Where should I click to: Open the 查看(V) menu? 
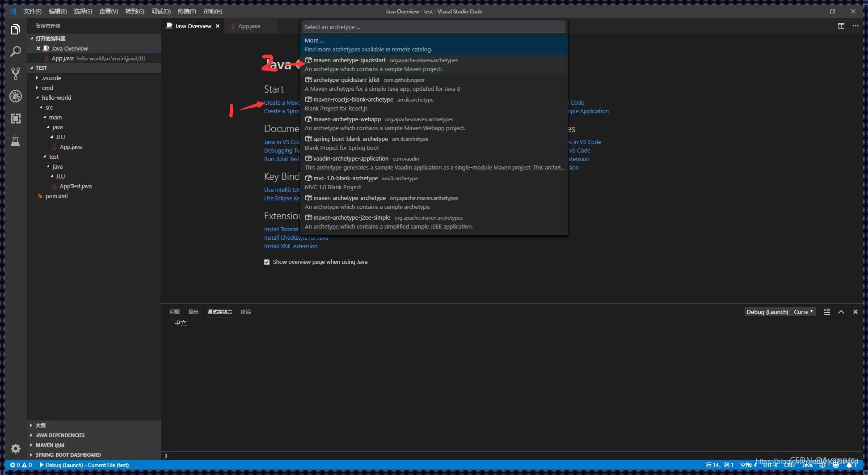[109, 11]
